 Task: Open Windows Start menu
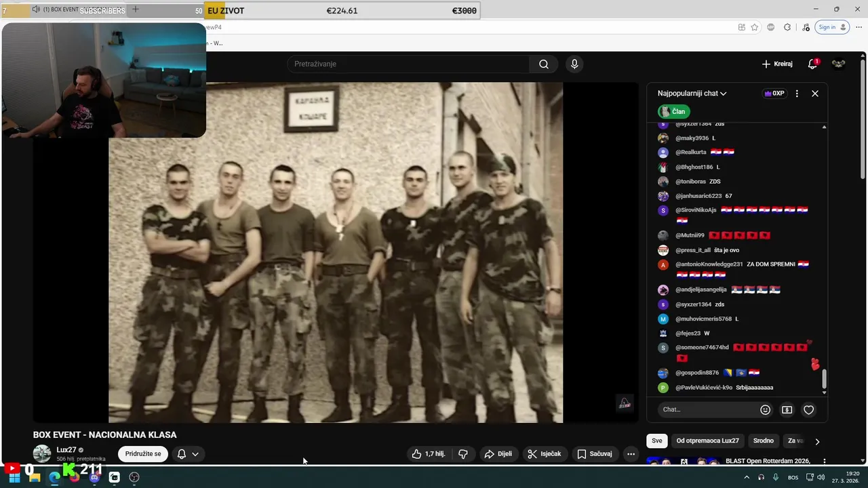tap(14, 477)
